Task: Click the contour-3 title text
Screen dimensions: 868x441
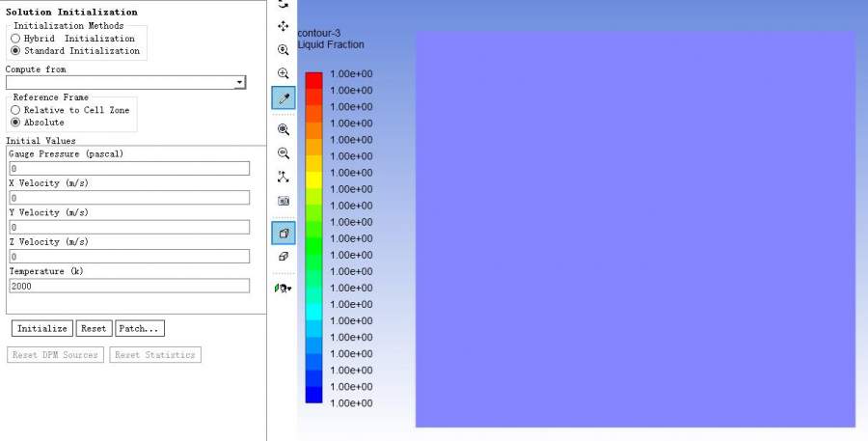Action: pos(319,33)
